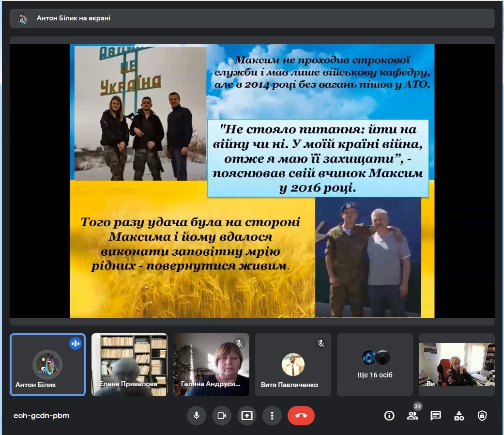Open the meeting details info icon
The width and height of the screenshot is (504, 435).
point(389,416)
